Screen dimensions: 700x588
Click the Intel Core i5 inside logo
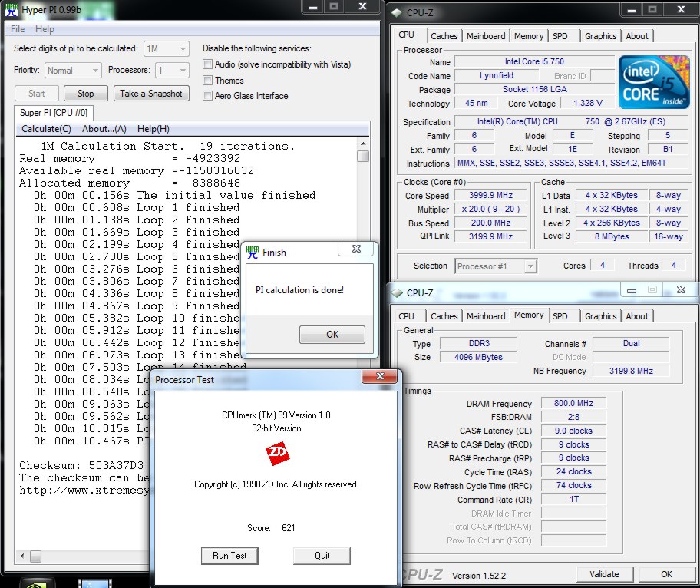coord(654,82)
